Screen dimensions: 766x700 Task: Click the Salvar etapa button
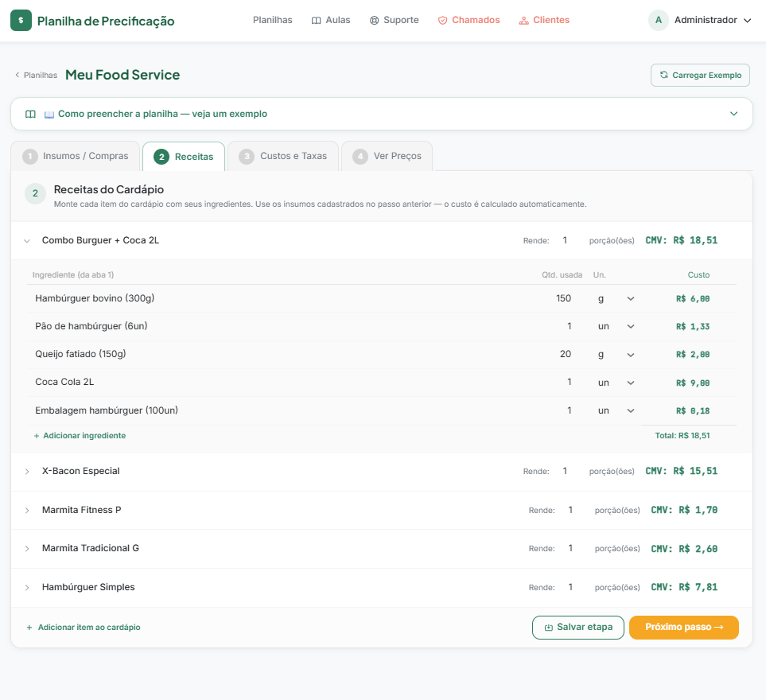pyautogui.click(x=578, y=627)
